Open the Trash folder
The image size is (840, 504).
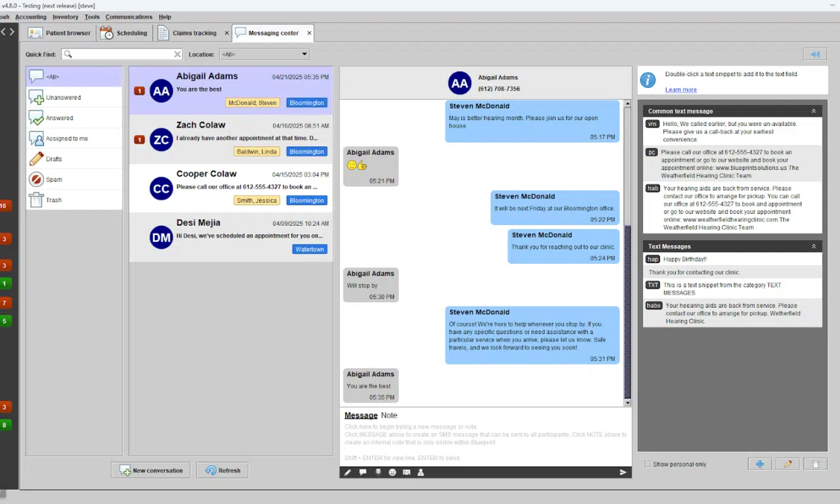tap(74, 199)
